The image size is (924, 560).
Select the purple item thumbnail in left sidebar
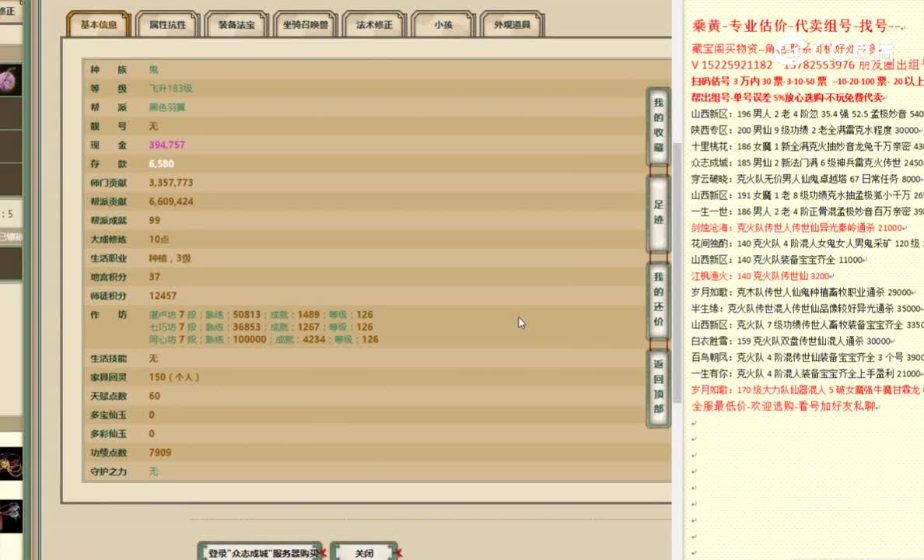coord(11,79)
